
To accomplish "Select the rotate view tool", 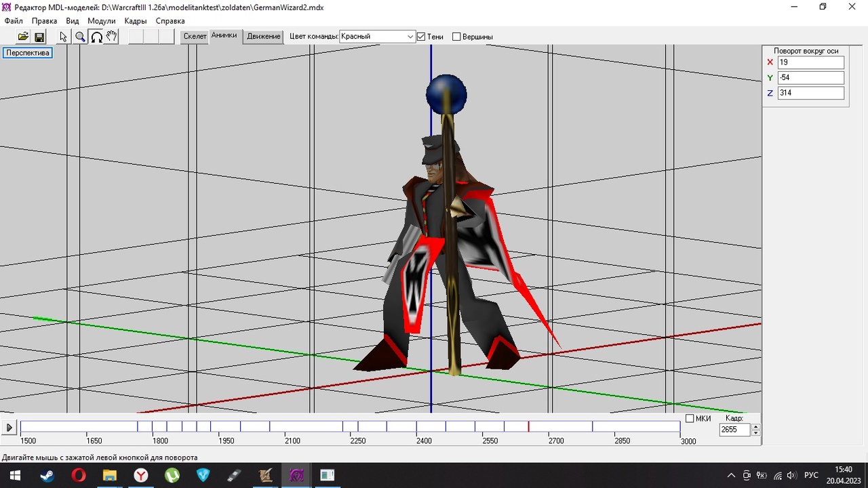I will coord(96,37).
